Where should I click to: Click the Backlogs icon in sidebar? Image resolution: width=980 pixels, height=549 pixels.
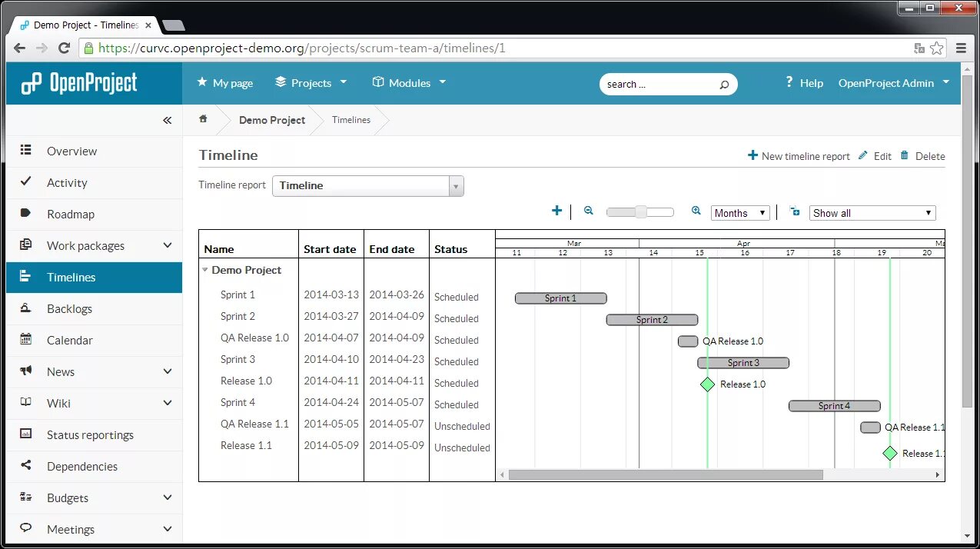pyautogui.click(x=26, y=308)
